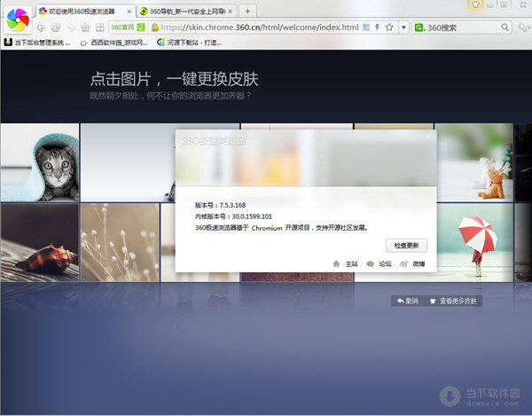The width and height of the screenshot is (532, 416).
Task: Click the 360官网 site badge
Action: click(x=128, y=27)
